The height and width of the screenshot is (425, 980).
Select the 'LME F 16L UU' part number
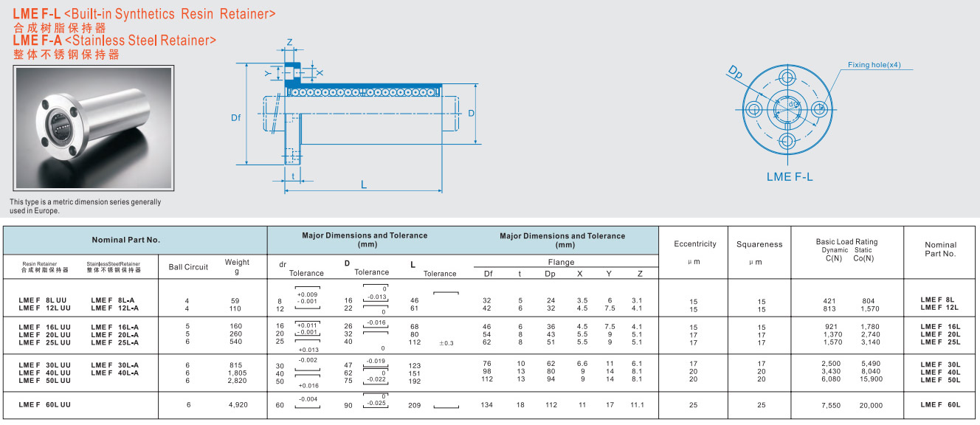pos(44,326)
